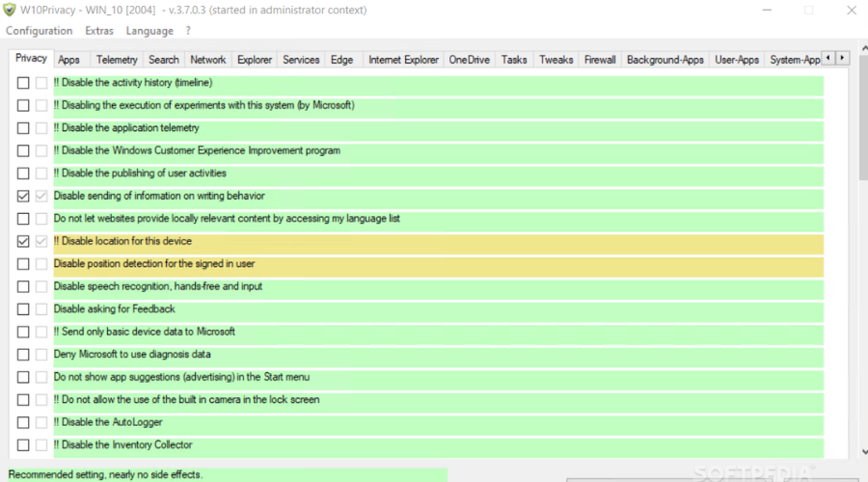Check 'Windows Customer Experience Improvement program' checkbox
The width and height of the screenshot is (868, 482).
(23, 151)
